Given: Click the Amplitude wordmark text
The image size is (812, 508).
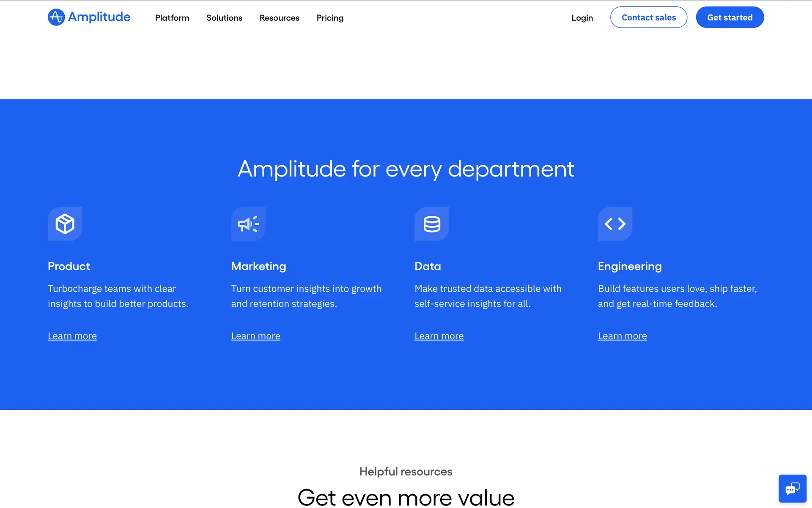Looking at the screenshot, I should click(x=99, y=17).
